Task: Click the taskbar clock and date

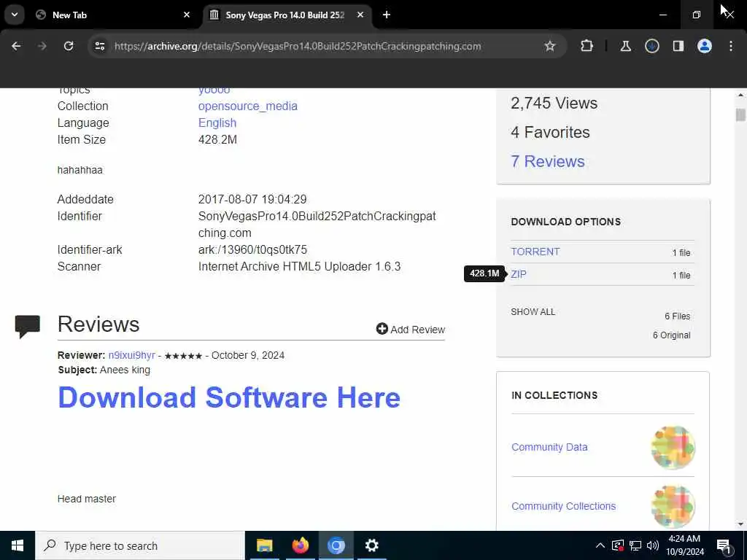Action: [x=685, y=545]
